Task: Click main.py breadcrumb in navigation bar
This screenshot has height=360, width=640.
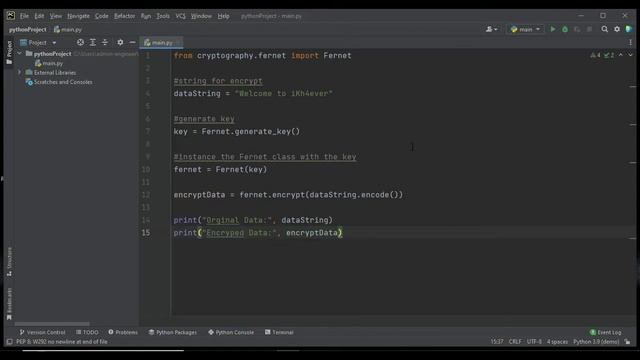Action: pos(68,29)
